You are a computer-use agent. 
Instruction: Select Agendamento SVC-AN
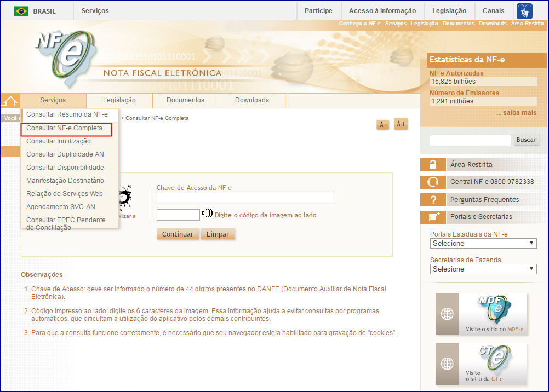pos(61,207)
